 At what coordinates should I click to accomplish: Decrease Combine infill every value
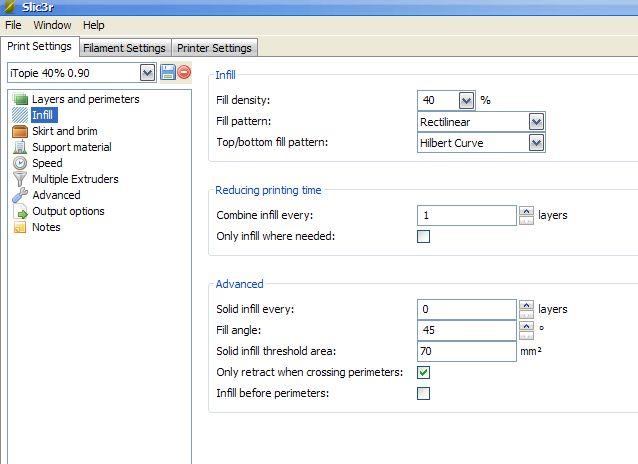pos(527,220)
